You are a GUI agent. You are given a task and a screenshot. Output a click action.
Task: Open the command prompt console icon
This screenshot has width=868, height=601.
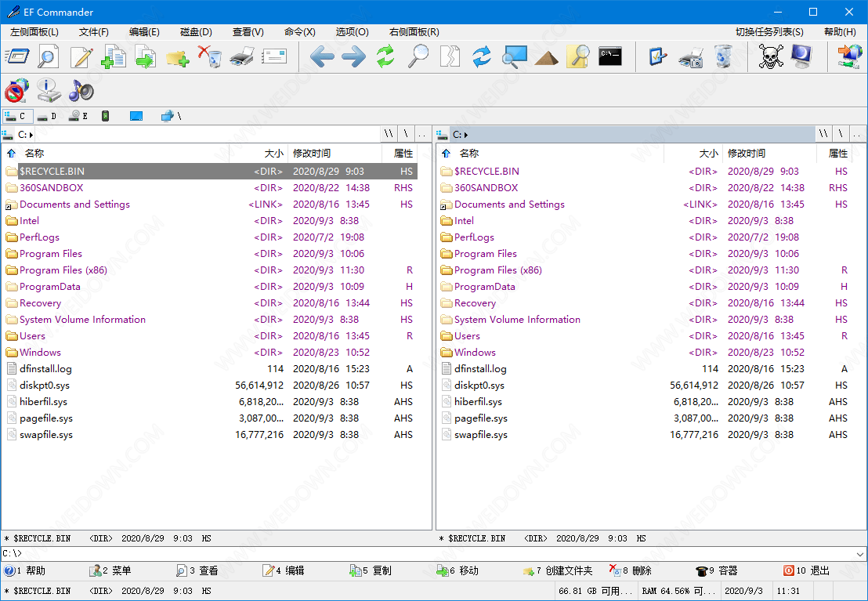[610, 56]
